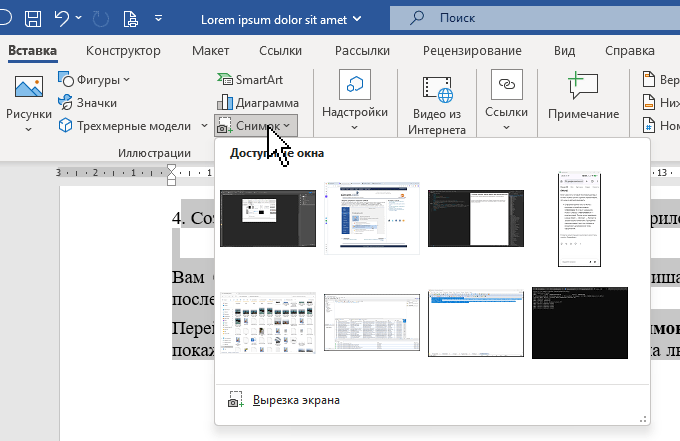The image size is (680, 441).
Task: Click the Снимок screenshot button
Action: tap(256, 126)
